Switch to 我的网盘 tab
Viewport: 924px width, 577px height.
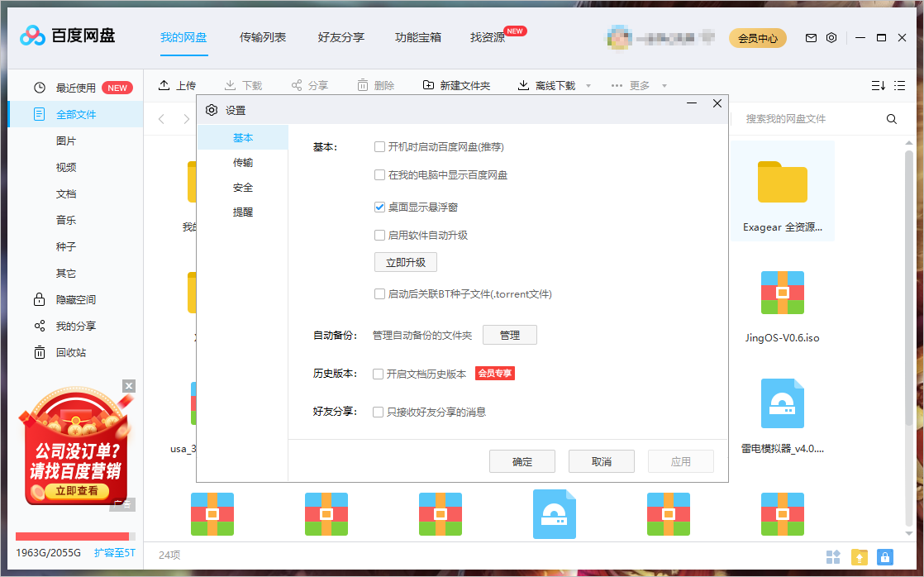183,38
